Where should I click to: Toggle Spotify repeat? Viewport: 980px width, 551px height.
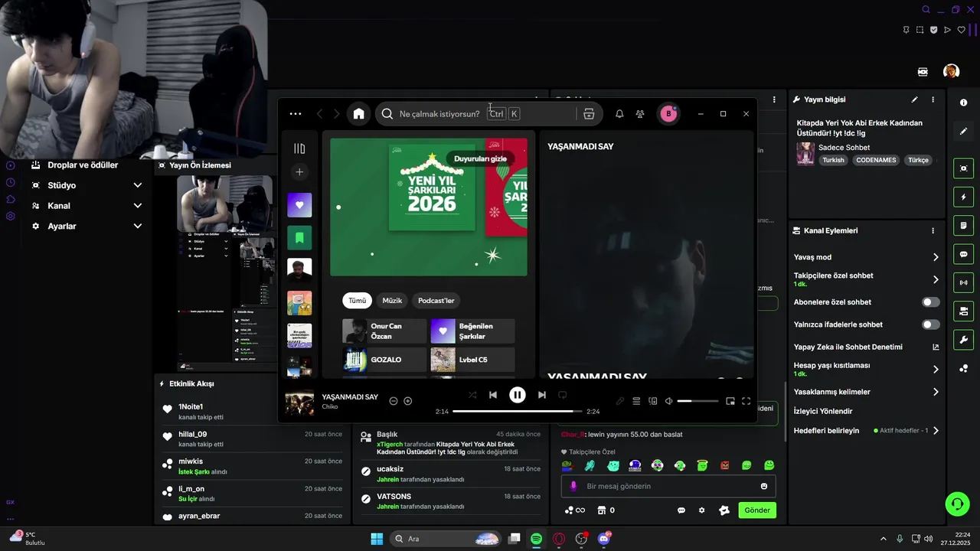[563, 395]
